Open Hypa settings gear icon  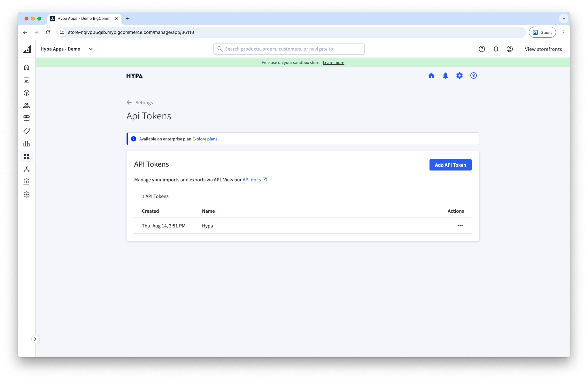pyautogui.click(x=460, y=75)
